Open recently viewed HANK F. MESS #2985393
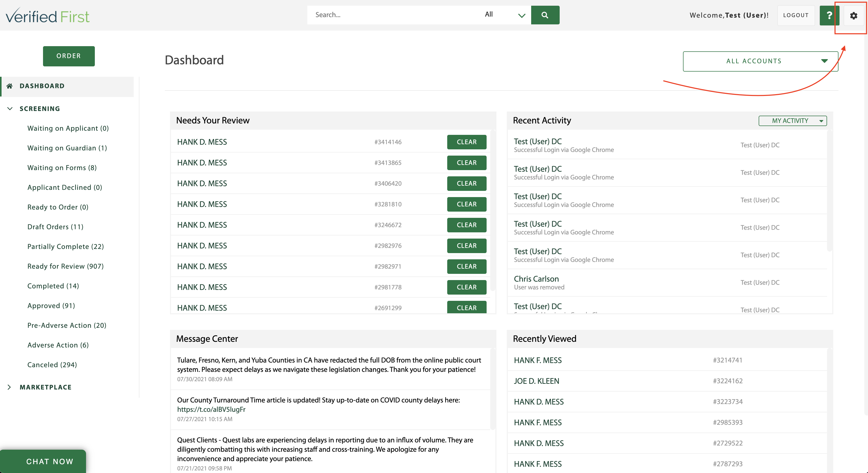The width and height of the screenshot is (868, 473). [538, 423]
